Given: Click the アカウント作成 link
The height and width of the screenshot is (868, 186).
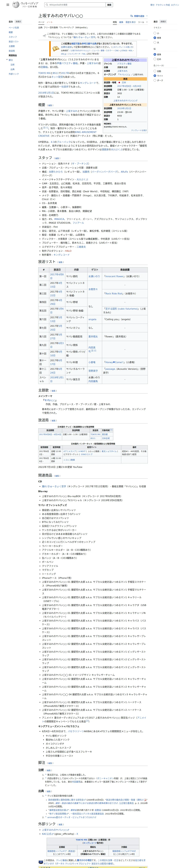Looking at the screenshot, I should (163, 5).
